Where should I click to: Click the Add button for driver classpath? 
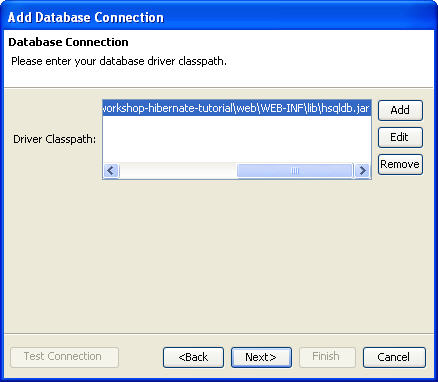(x=400, y=110)
